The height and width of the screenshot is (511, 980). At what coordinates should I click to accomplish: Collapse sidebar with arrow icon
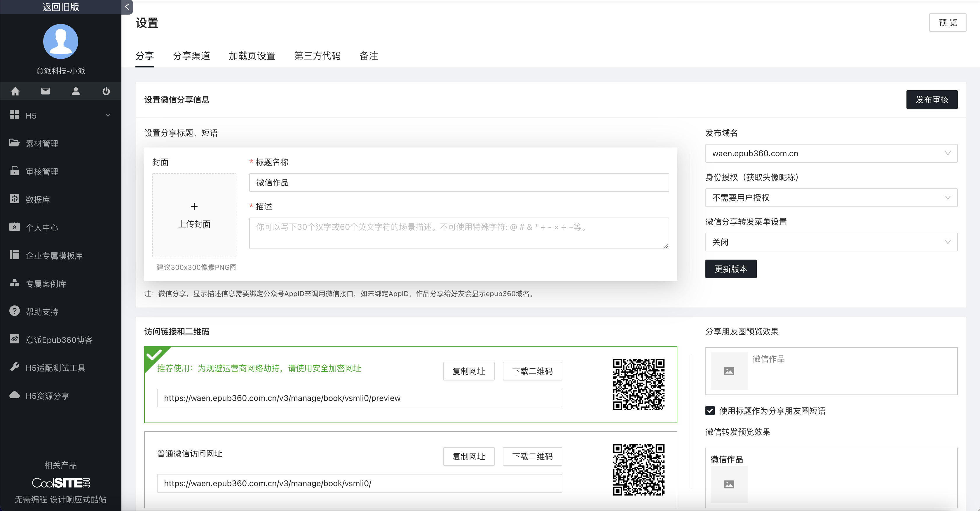[127, 6]
